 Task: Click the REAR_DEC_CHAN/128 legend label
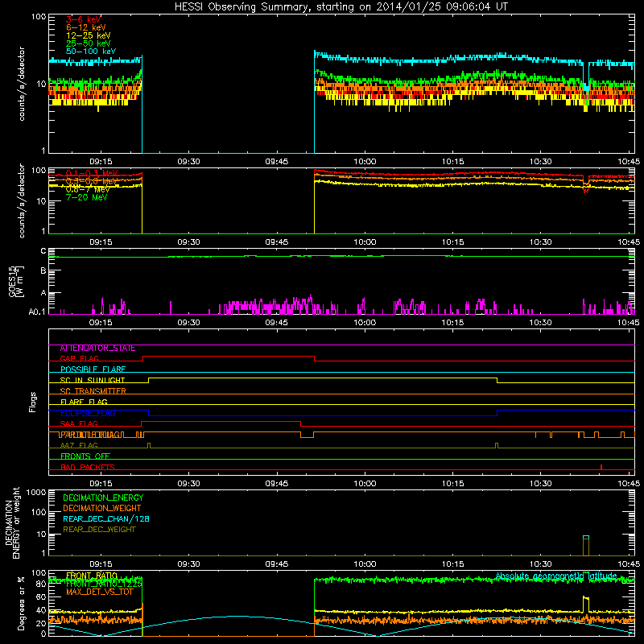(x=106, y=518)
